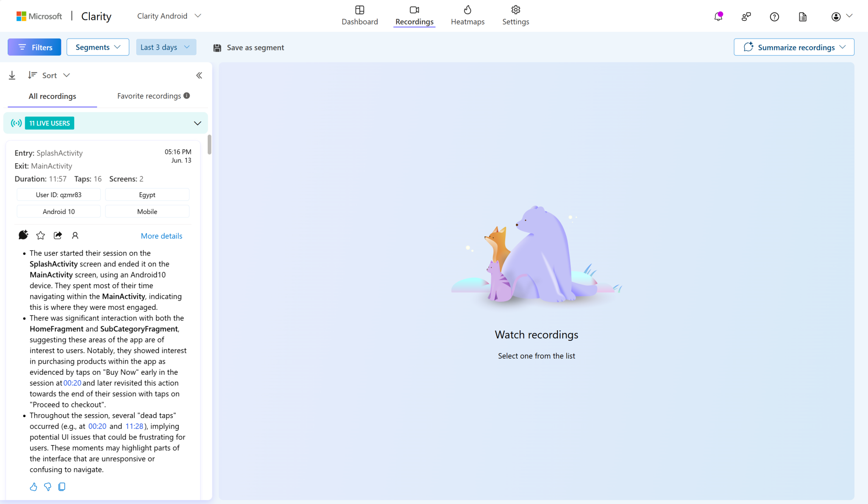868x504 pixels.
Task: Favorite the recording with the star icon
Action: pos(40,234)
